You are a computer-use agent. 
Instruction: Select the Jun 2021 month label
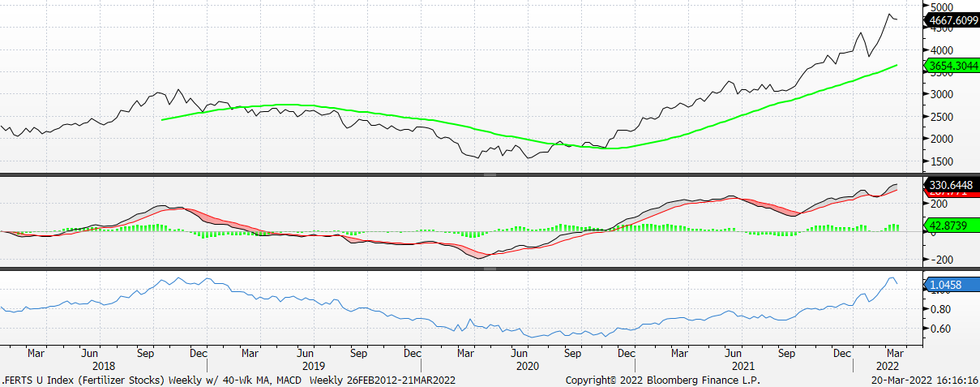pyautogui.click(x=734, y=354)
